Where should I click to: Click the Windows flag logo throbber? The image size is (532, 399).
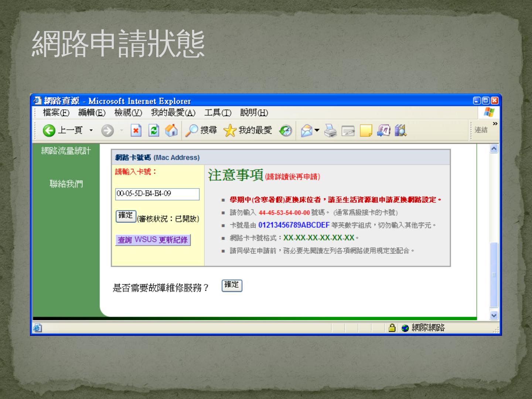click(x=489, y=112)
